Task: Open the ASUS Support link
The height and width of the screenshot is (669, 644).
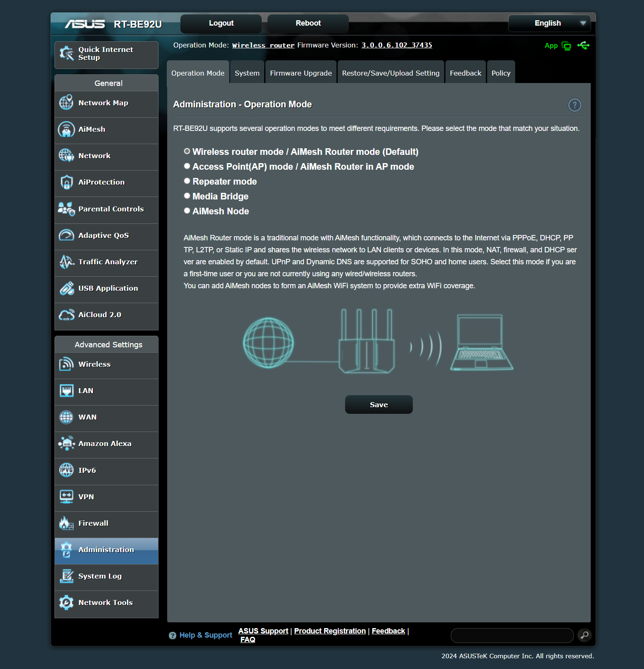Action: point(263,631)
